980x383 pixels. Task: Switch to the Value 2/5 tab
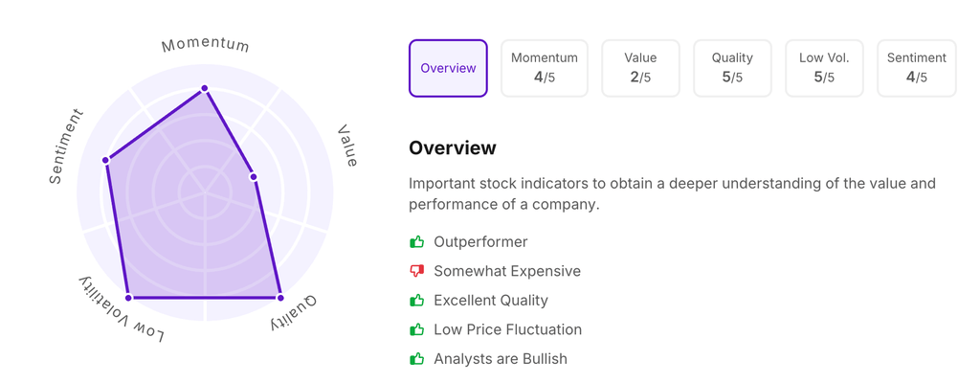click(x=640, y=68)
